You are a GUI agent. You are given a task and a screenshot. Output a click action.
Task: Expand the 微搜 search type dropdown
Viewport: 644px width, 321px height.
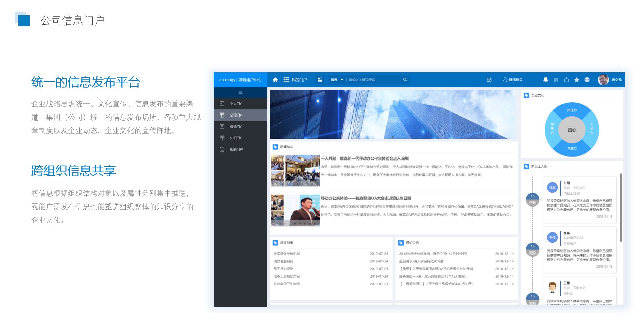(337, 80)
